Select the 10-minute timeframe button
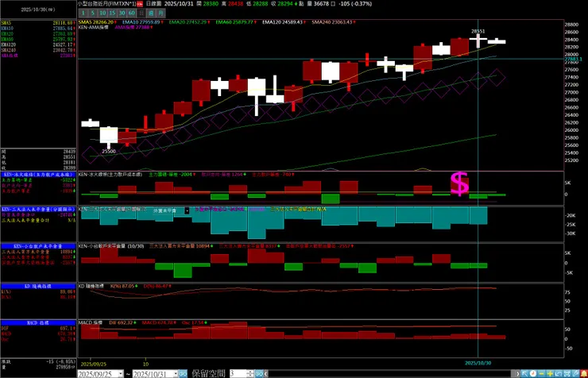This screenshot has height=378, width=588. (103, 13)
